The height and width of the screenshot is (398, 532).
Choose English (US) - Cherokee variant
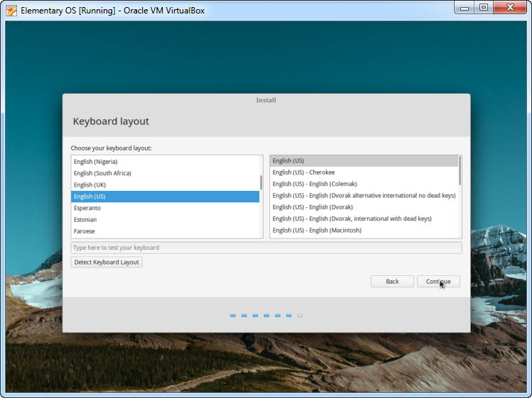click(364, 172)
